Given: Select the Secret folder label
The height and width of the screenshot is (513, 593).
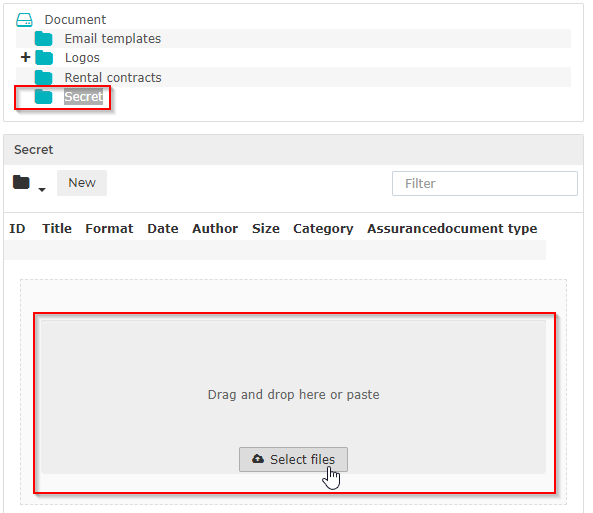Looking at the screenshot, I should pos(84,97).
